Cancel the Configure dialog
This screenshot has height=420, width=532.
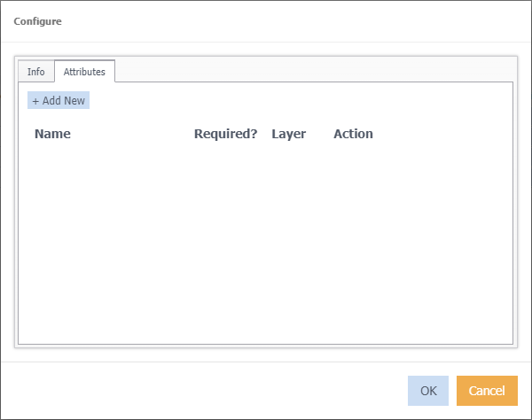pyautogui.click(x=486, y=391)
